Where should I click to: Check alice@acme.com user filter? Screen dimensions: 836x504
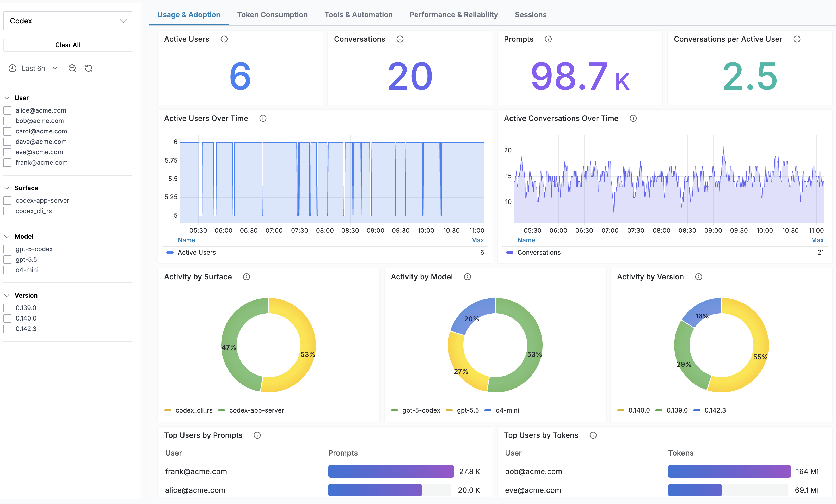[x=8, y=110]
